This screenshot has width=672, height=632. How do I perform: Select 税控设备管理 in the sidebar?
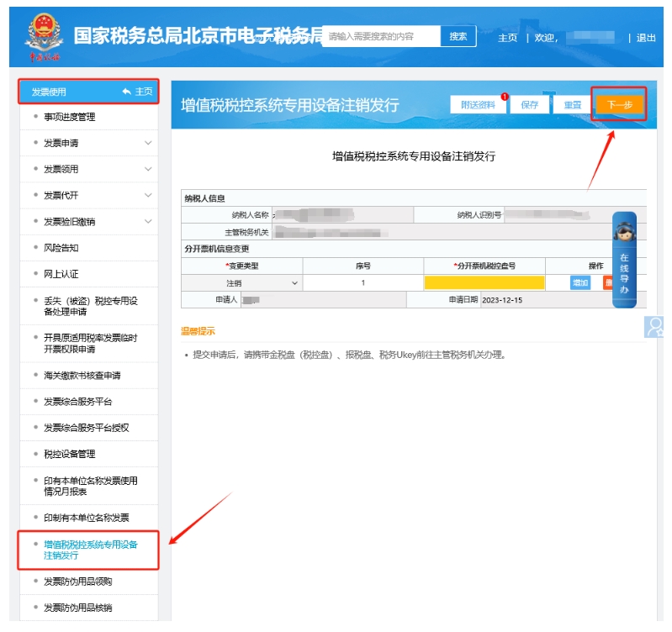coord(70,454)
